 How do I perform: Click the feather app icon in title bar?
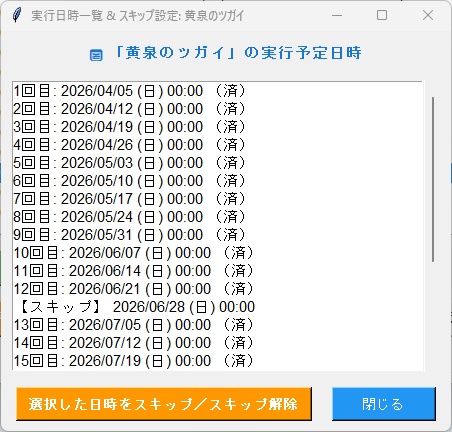[x=17, y=15]
